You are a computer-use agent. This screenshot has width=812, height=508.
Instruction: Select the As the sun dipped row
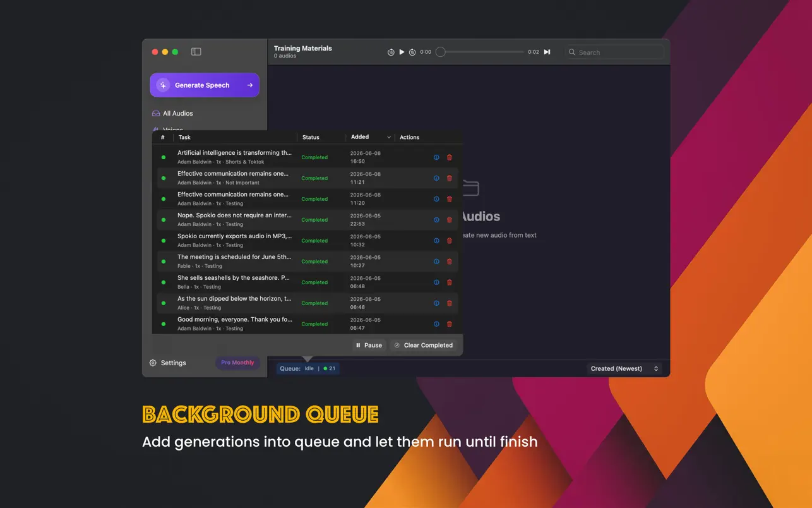(307, 303)
